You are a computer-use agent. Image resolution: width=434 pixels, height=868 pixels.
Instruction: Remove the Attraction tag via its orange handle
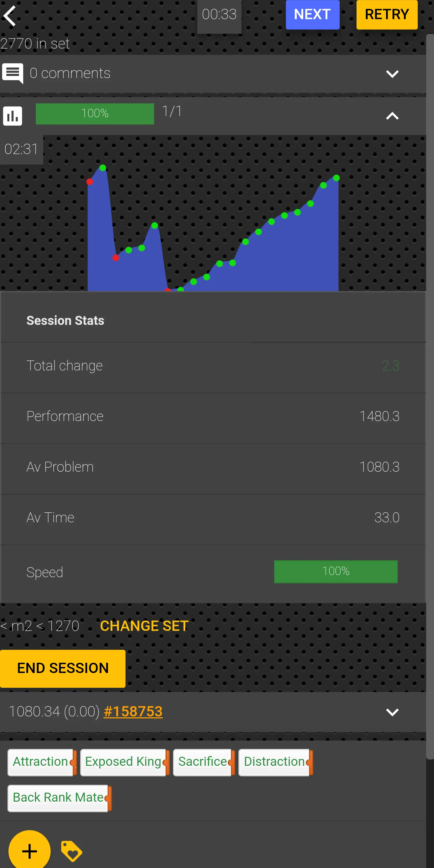(x=74, y=762)
